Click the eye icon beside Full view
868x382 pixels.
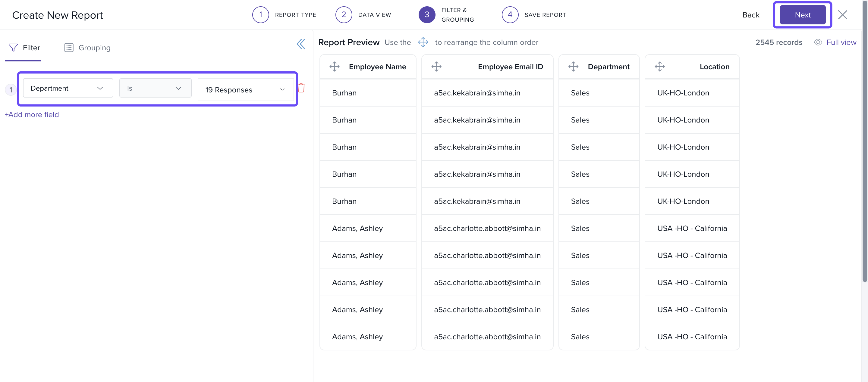[818, 42]
